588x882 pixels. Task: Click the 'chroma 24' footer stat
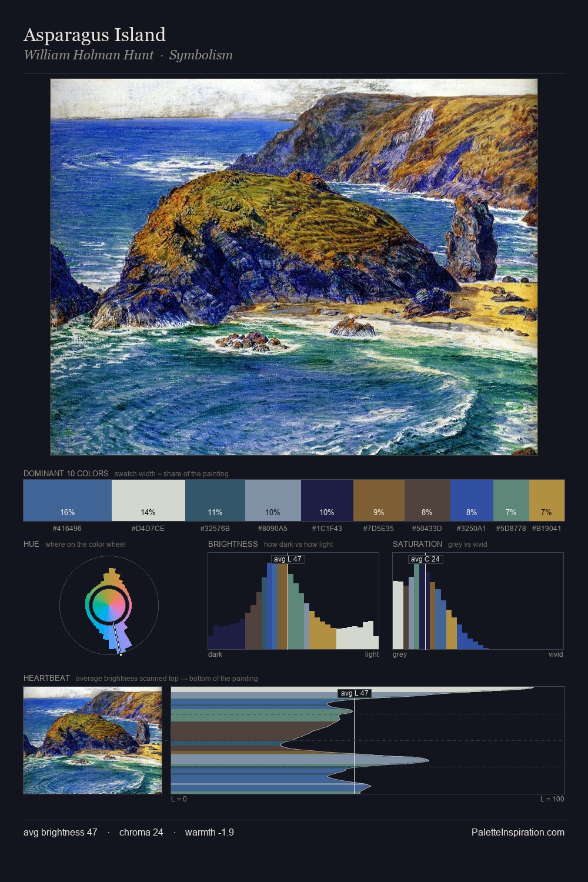pyautogui.click(x=141, y=832)
